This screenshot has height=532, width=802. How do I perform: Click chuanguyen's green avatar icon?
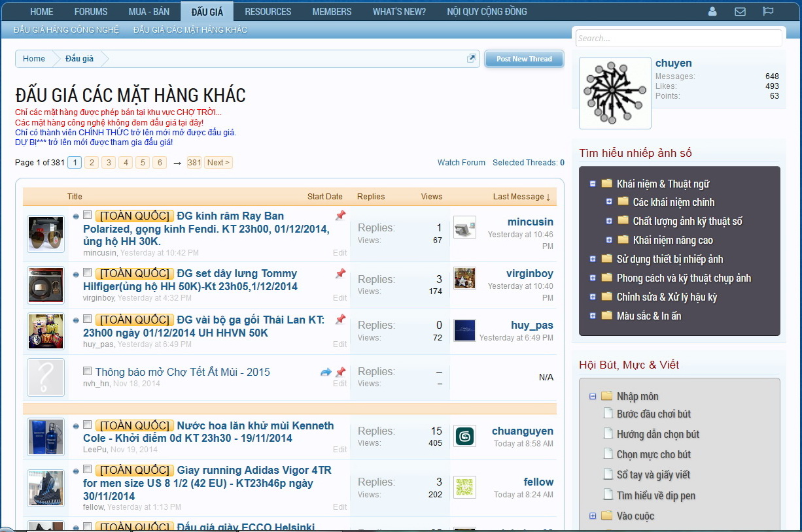pyautogui.click(x=464, y=436)
